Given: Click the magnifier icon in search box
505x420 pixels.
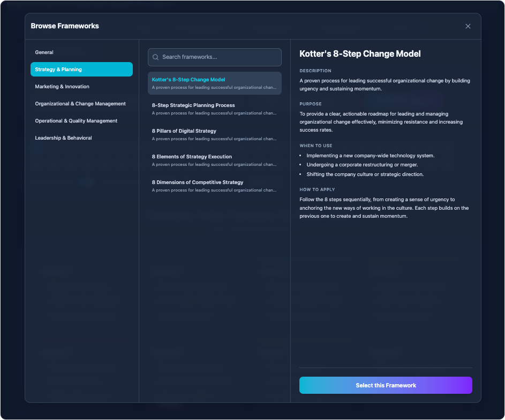Looking at the screenshot, I should 156,57.
